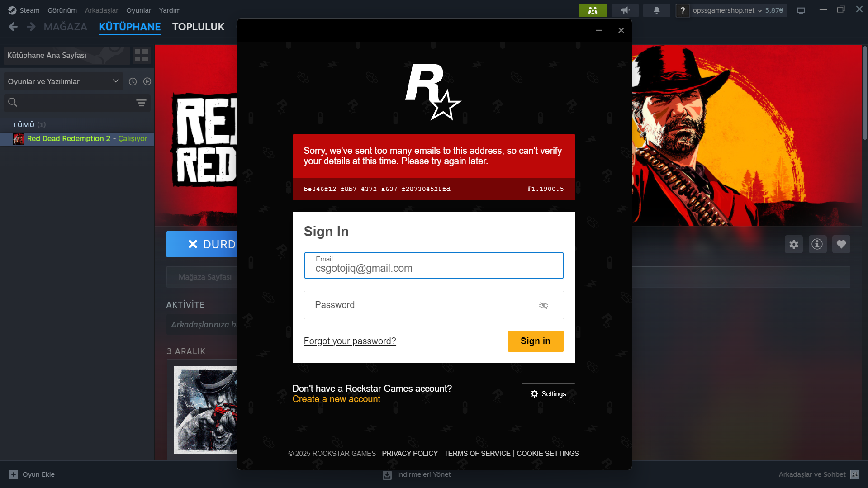Close the Rockstar launcher window
Viewport: 868px width, 488px height.
(x=621, y=30)
